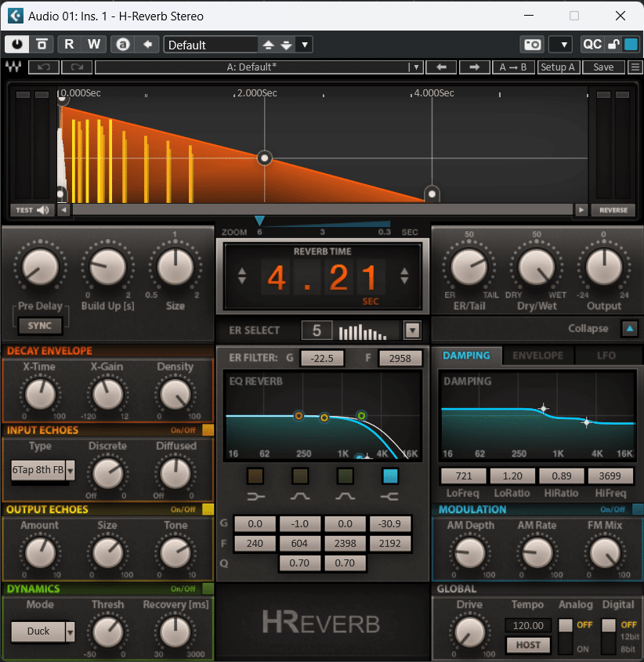Switch to the ENVELOPE tab
This screenshot has height=662, width=644.
(537, 356)
